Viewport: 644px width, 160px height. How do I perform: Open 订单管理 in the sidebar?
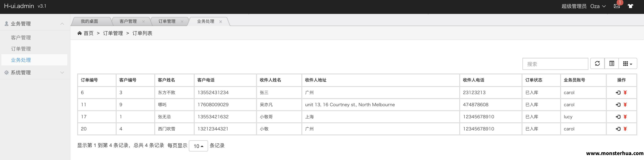(x=21, y=49)
